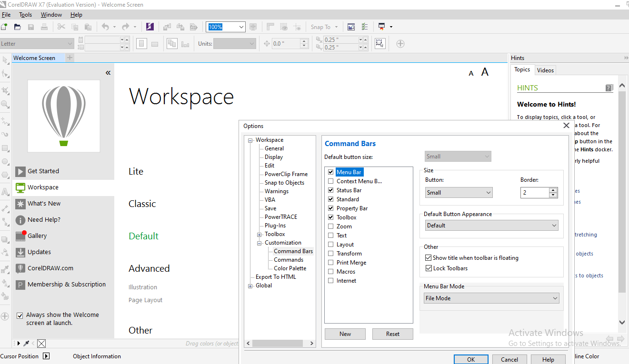Click the Welcome Screen toolbar icon

[351, 27]
